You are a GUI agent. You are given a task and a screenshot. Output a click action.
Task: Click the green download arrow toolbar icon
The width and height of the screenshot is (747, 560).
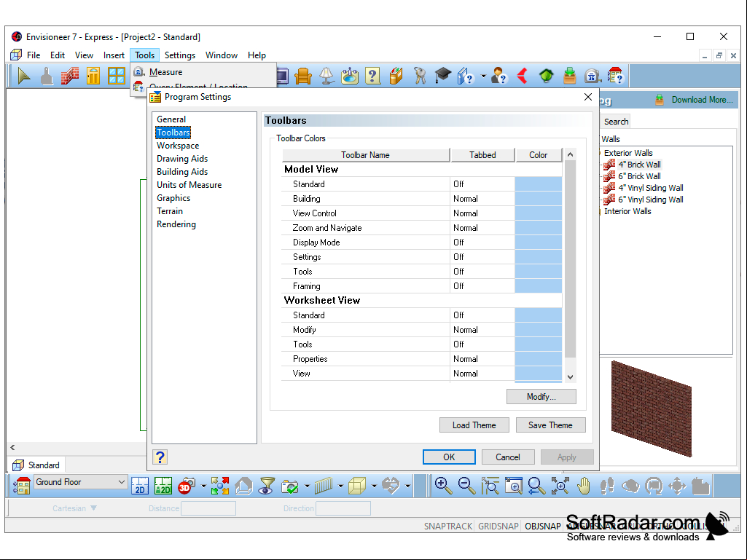coord(569,76)
